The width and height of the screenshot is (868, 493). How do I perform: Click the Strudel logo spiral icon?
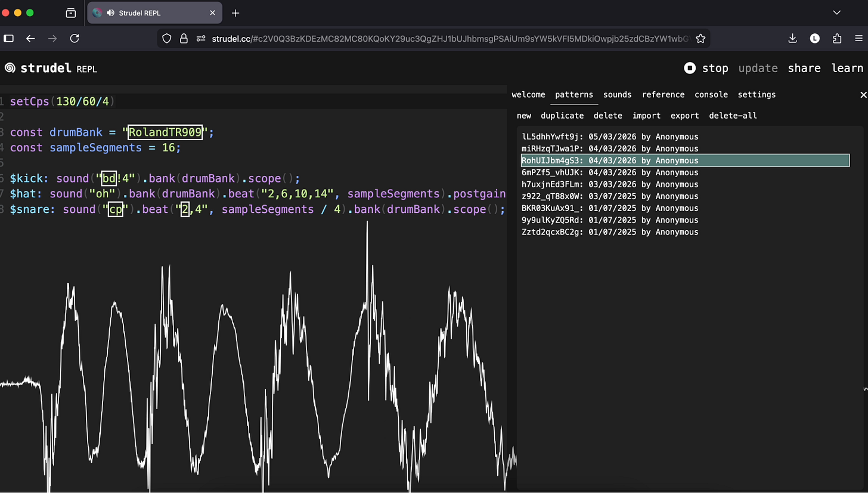point(10,68)
